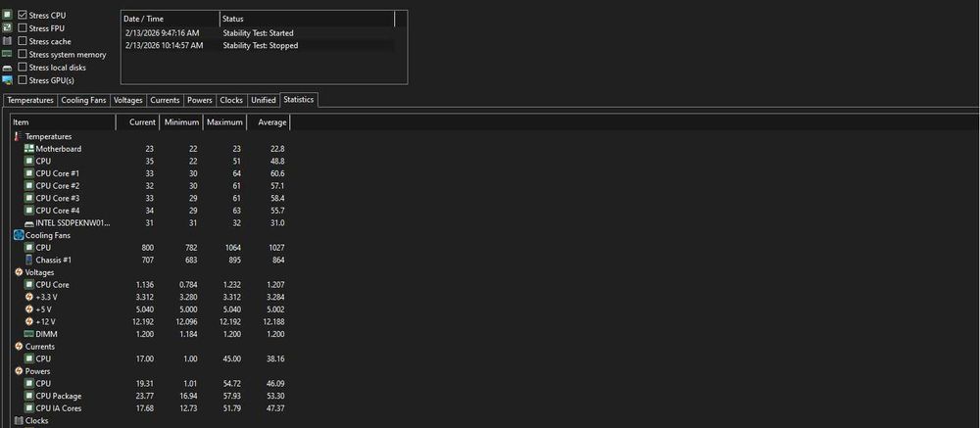The width and height of the screenshot is (980, 428).
Task: Click the CPU Core #1 chip icon
Action: pos(28,173)
